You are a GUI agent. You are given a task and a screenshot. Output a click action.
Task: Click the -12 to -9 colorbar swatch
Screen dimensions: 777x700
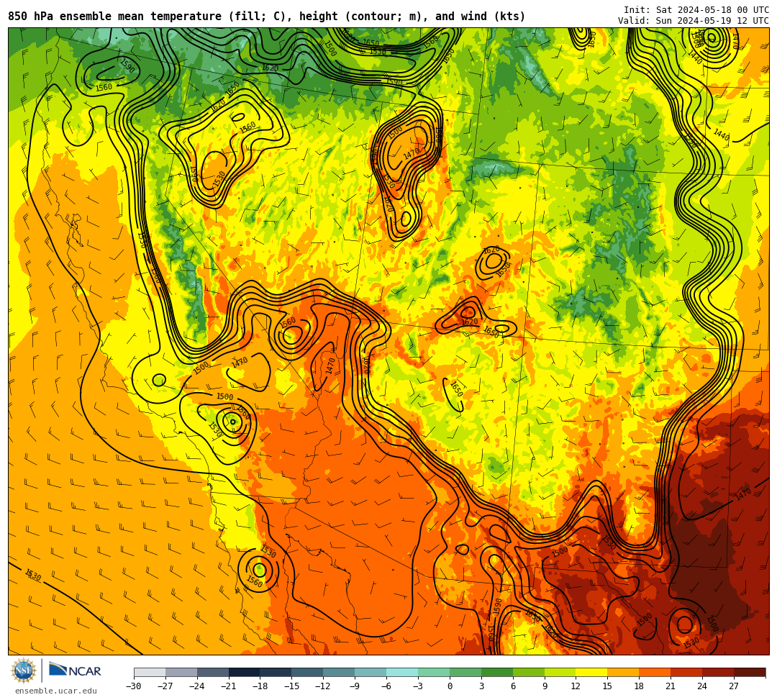(x=340, y=672)
